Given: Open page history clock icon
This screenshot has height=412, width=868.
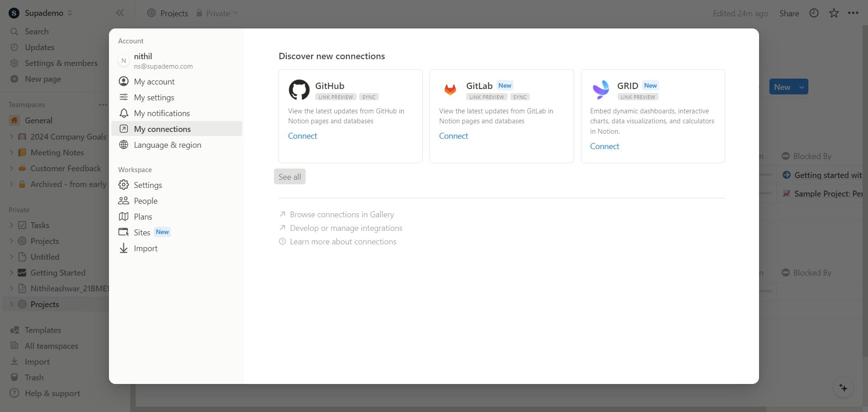Looking at the screenshot, I should pyautogui.click(x=814, y=13).
